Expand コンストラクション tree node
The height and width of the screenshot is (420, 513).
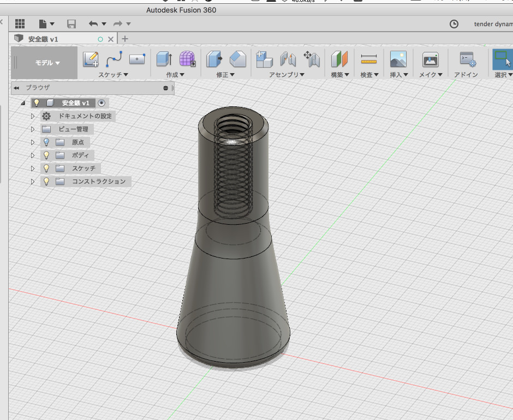pyautogui.click(x=32, y=182)
